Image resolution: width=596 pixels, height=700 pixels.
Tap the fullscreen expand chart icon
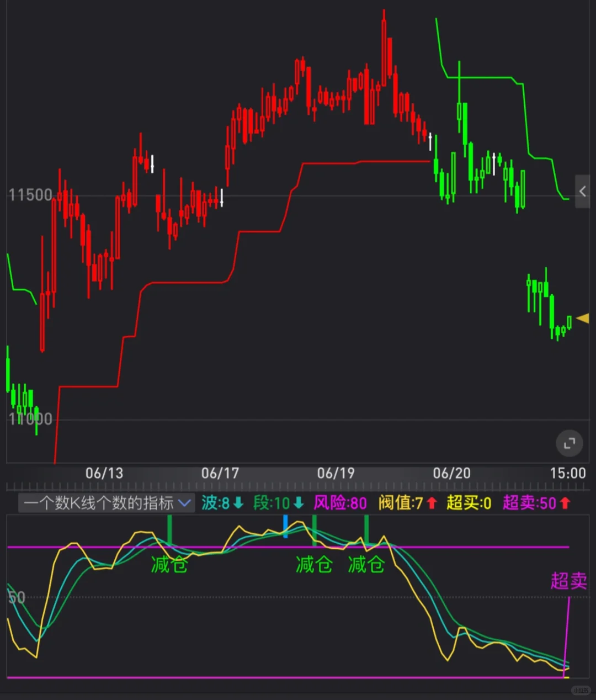(x=569, y=444)
